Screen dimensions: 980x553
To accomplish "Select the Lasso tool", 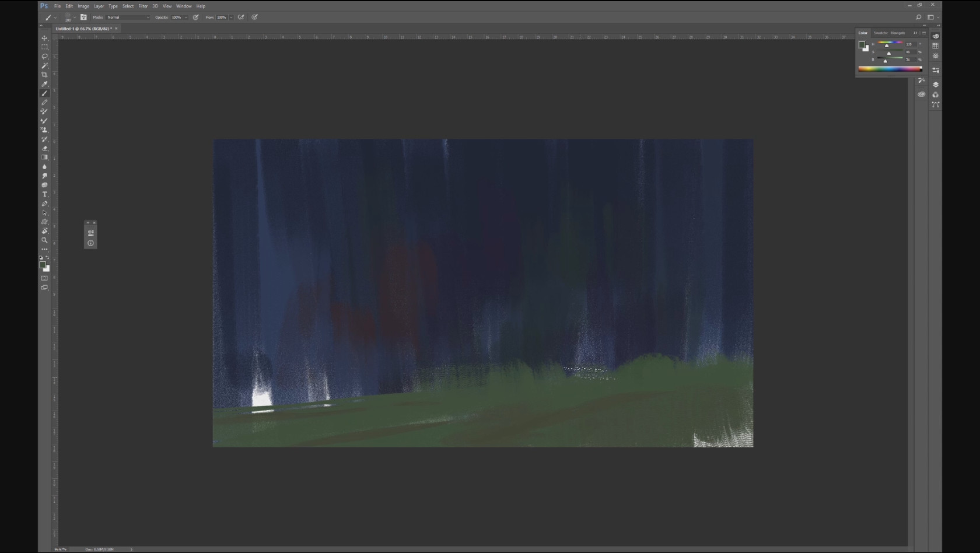I will 44,57.
